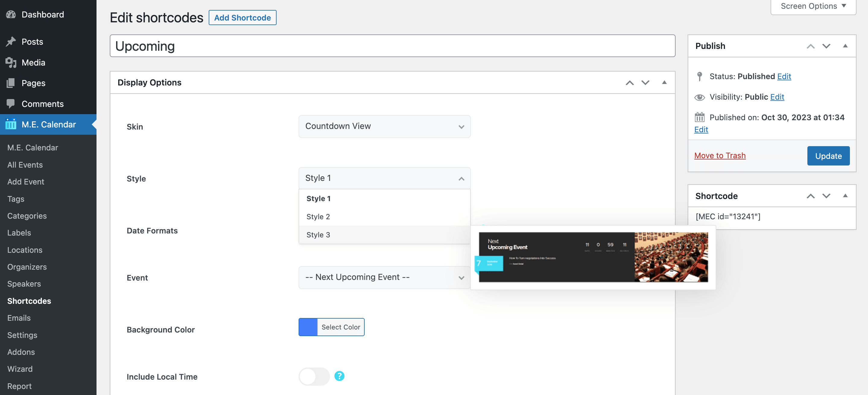This screenshot has height=395, width=868.
Task: Click the Include Local Time help icon
Action: (339, 376)
